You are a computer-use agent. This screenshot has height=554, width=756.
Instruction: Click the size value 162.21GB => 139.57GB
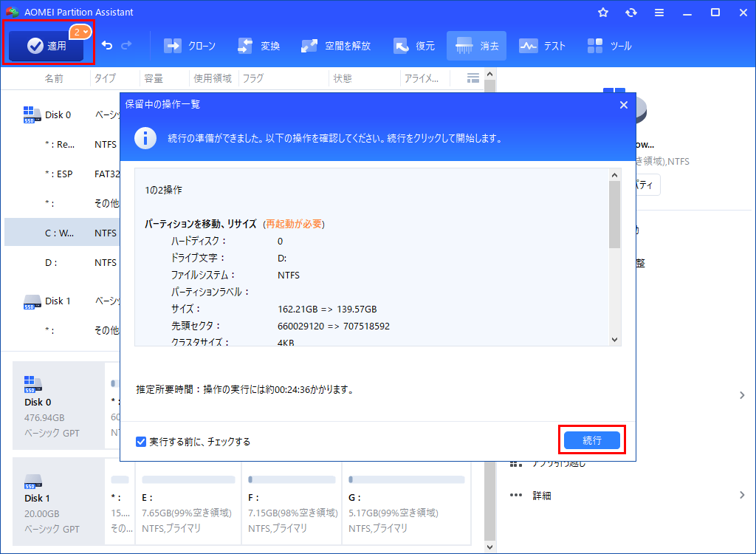(x=327, y=309)
